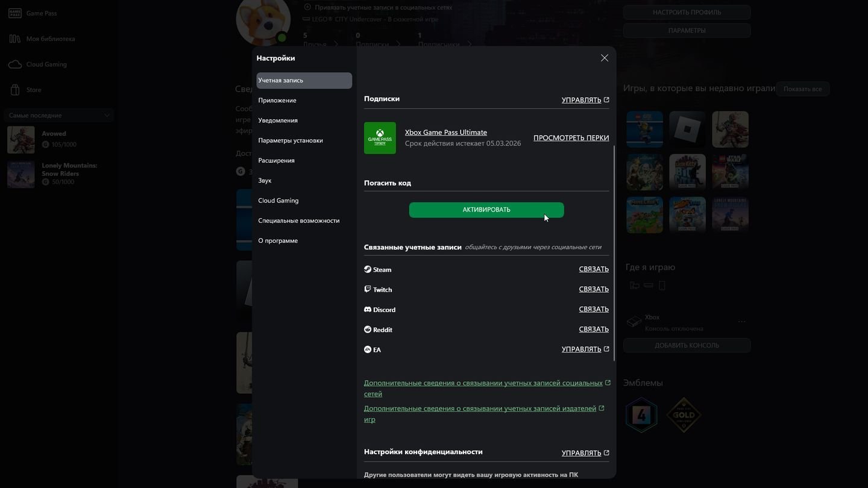Click the Game Pass sidebar logo icon
This screenshot has width=868, height=488.
[15, 13]
